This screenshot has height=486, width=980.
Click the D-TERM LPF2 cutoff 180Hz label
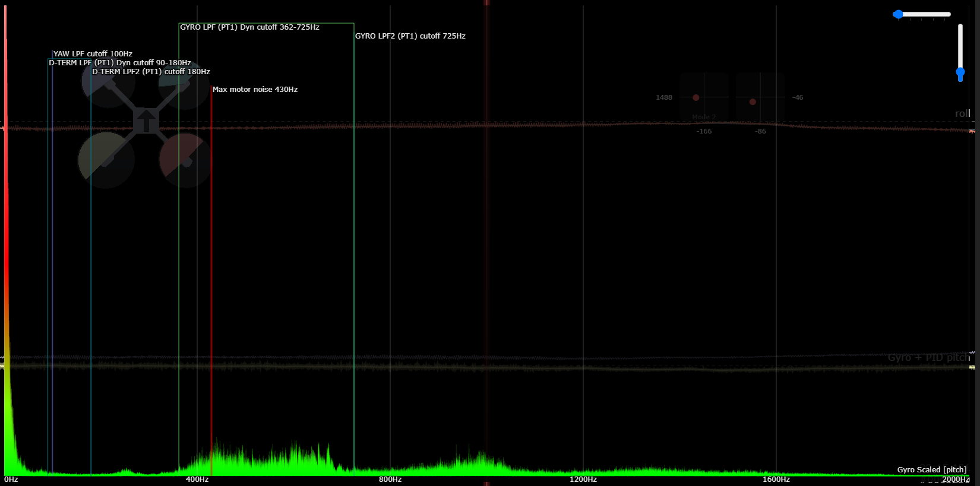[151, 72]
